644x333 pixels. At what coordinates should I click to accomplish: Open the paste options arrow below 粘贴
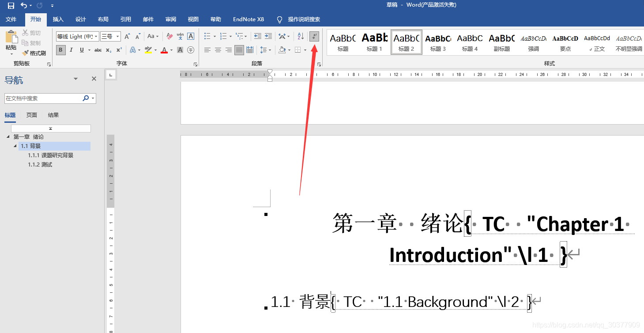click(x=11, y=54)
